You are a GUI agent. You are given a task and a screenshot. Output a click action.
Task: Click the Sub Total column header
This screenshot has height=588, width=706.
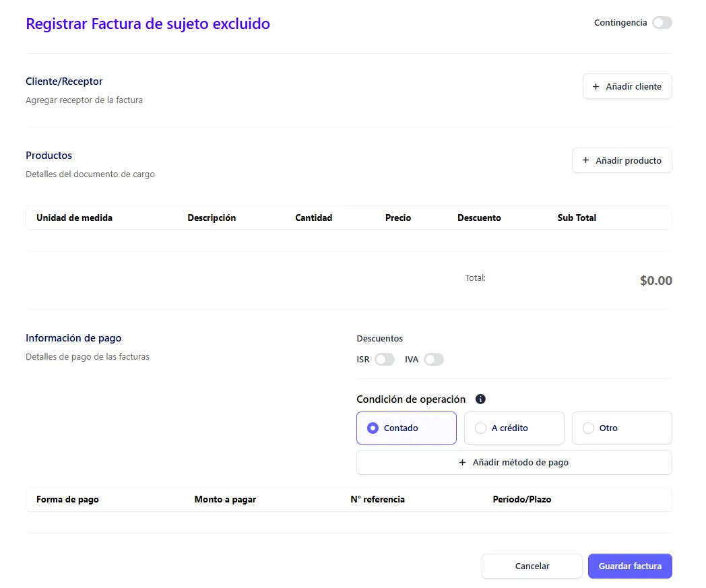(577, 218)
